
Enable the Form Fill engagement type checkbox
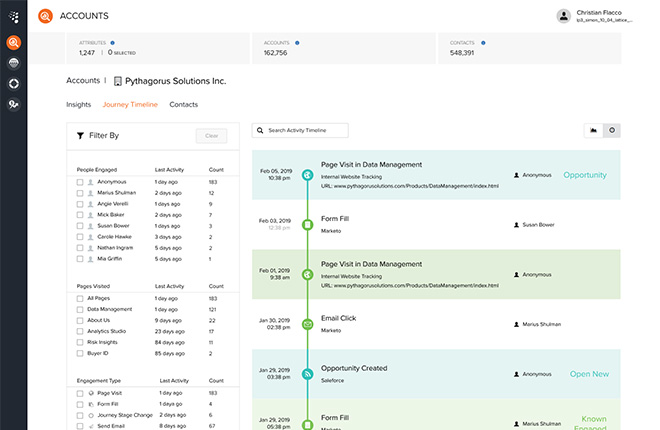point(80,404)
